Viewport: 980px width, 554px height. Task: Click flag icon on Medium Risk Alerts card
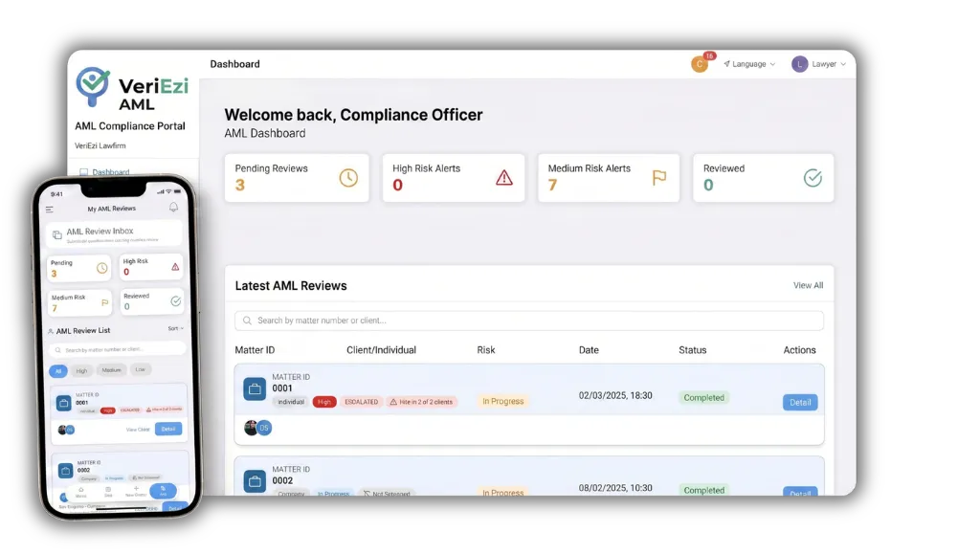tap(658, 178)
